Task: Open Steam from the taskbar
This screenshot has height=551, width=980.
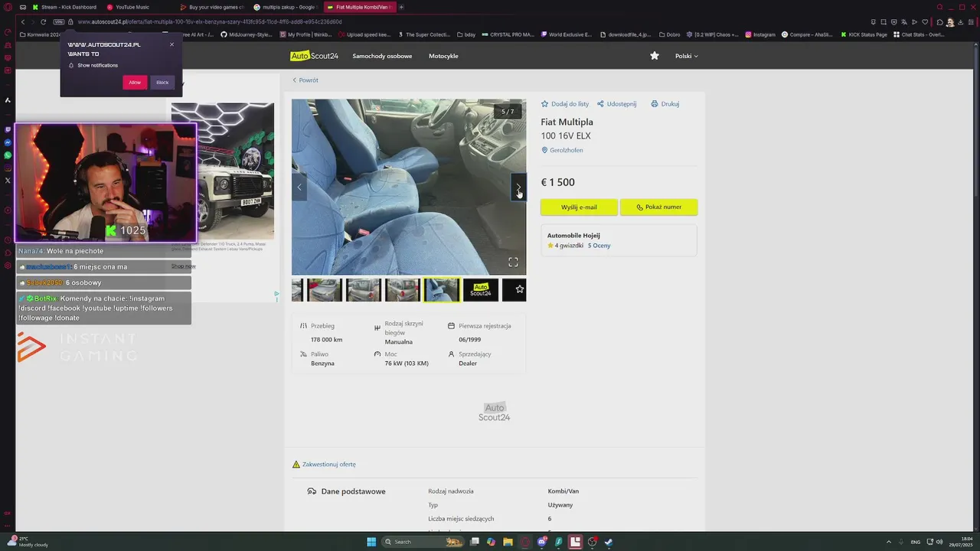Action: coord(609,542)
